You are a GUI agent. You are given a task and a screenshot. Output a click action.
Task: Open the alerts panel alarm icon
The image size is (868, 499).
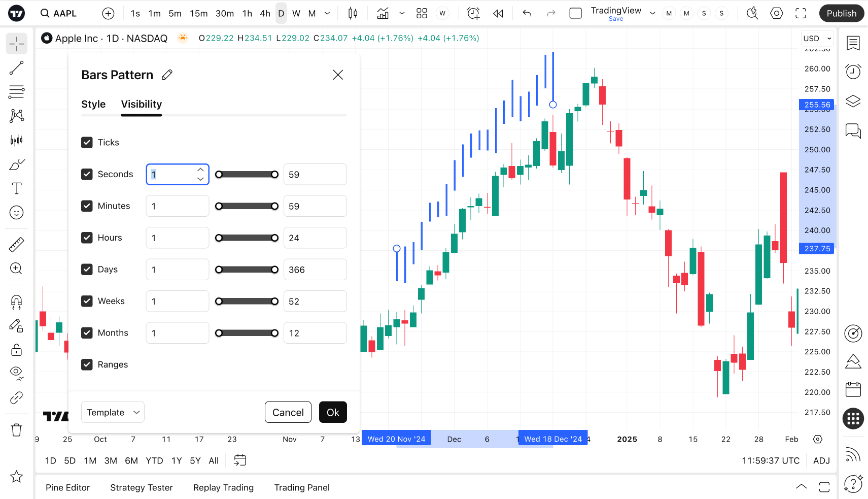[853, 72]
